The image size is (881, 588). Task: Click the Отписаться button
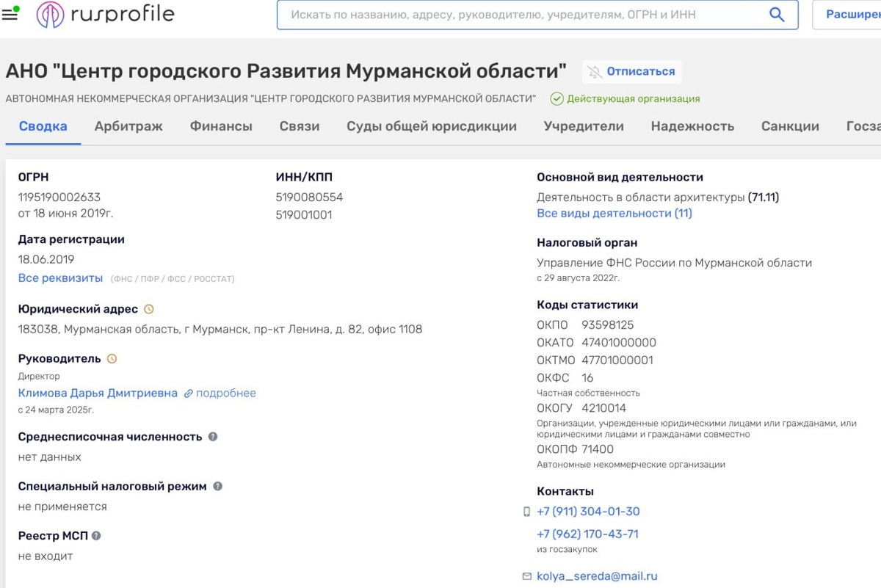[632, 72]
